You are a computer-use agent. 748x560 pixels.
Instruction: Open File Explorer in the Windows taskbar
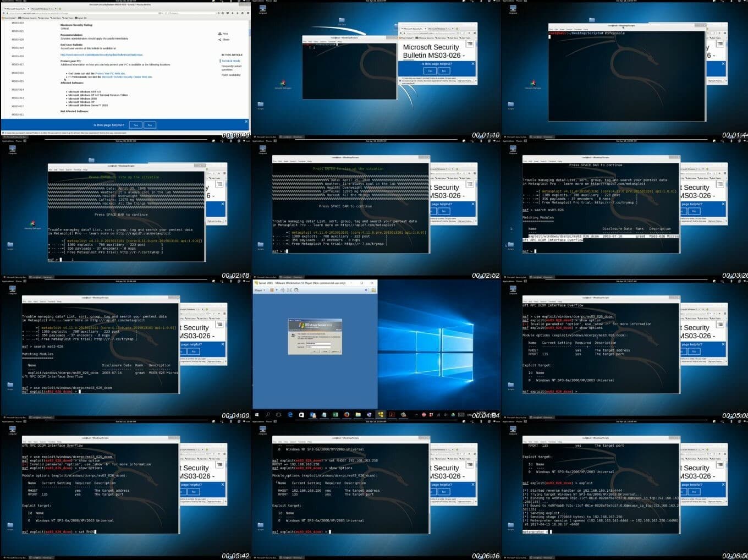(358, 415)
